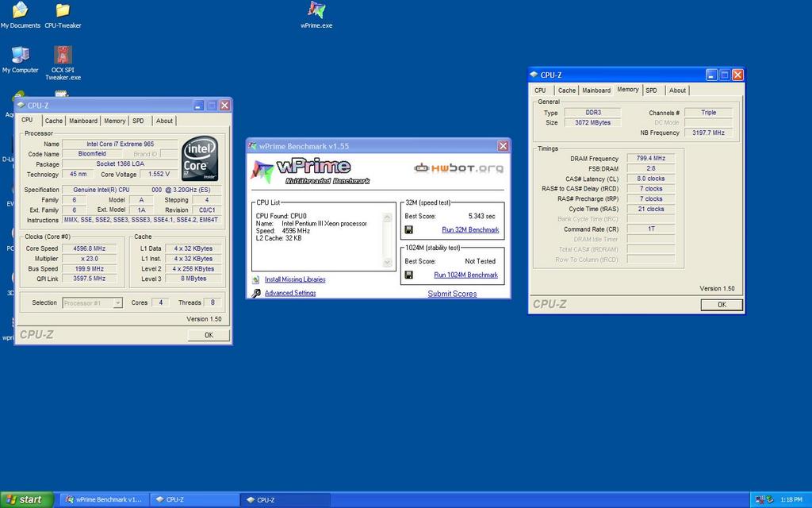Click OK in the CPU-Z processor window
Screen dimensions: 812x508
click(209, 335)
